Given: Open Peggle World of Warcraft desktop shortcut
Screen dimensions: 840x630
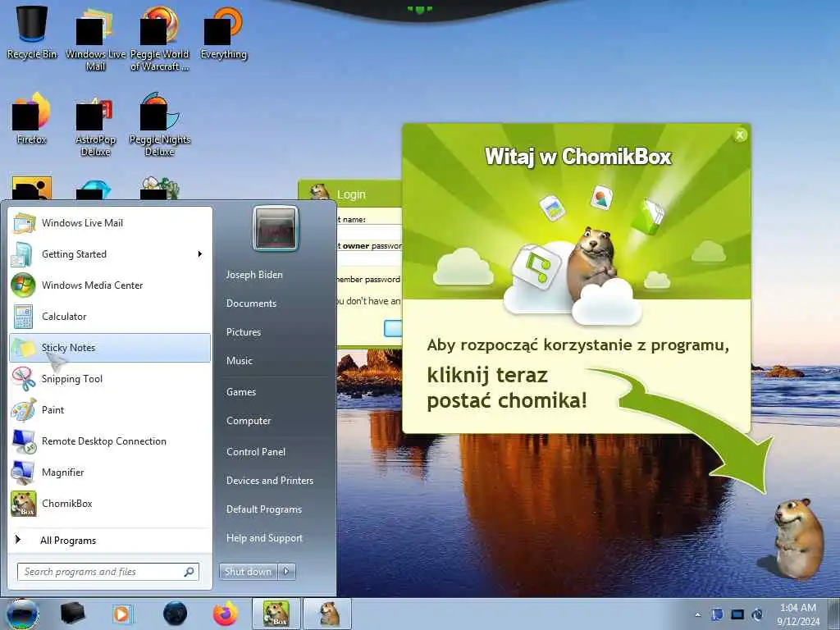Looking at the screenshot, I should (x=160, y=40).
